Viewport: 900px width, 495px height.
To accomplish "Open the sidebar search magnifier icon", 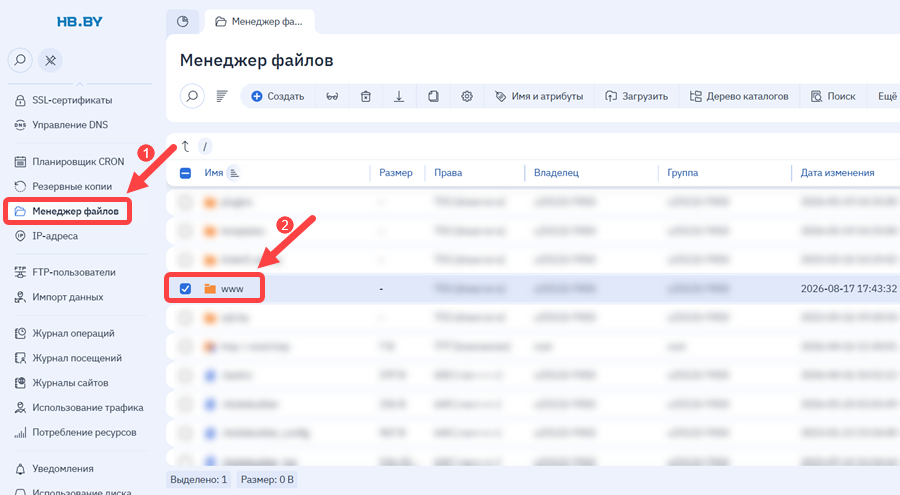I will (x=20, y=60).
